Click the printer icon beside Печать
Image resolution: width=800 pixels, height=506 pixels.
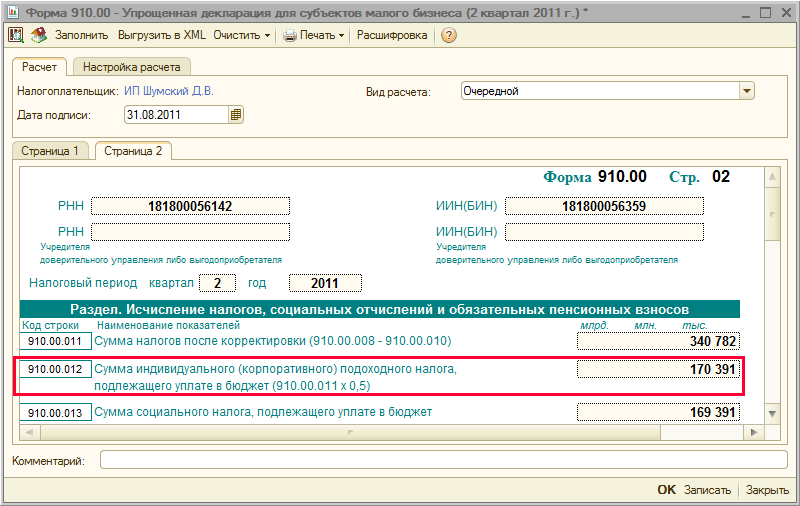(x=290, y=35)
